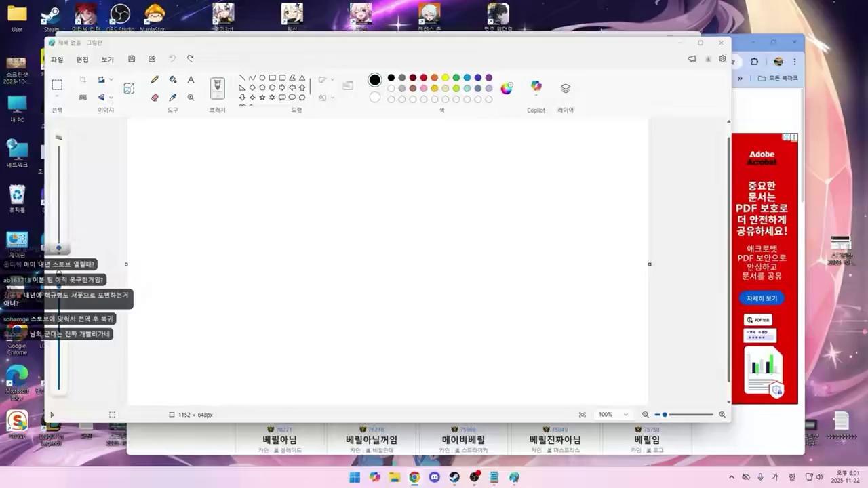The height and width of the screenshot is (488, 868).
Task: Click the 자세히 보기 button in ad
Action: click(762, 298)
